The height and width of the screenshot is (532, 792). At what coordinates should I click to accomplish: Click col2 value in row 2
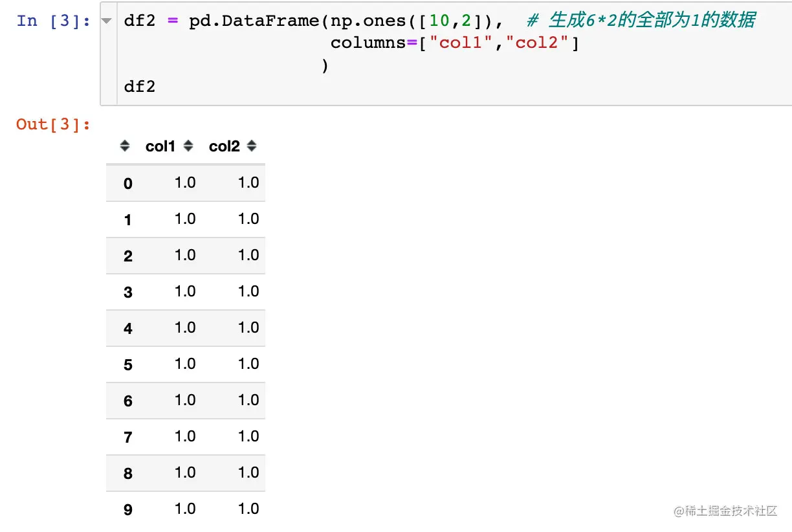[x=248, y=255]
